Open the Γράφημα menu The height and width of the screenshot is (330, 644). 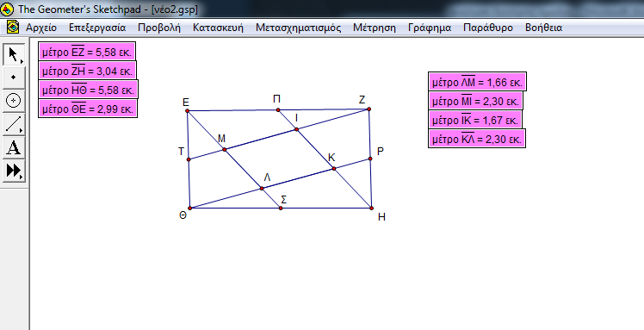tap(430, 28)
